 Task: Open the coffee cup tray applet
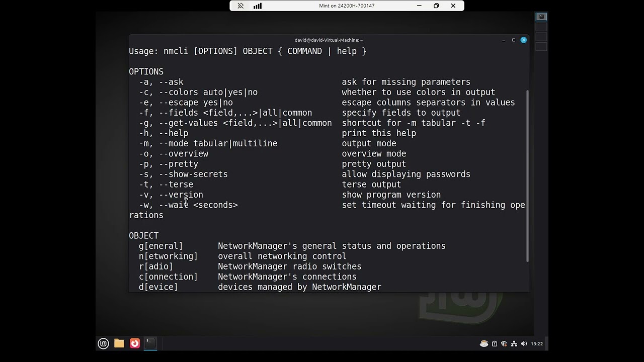point(484,344)
